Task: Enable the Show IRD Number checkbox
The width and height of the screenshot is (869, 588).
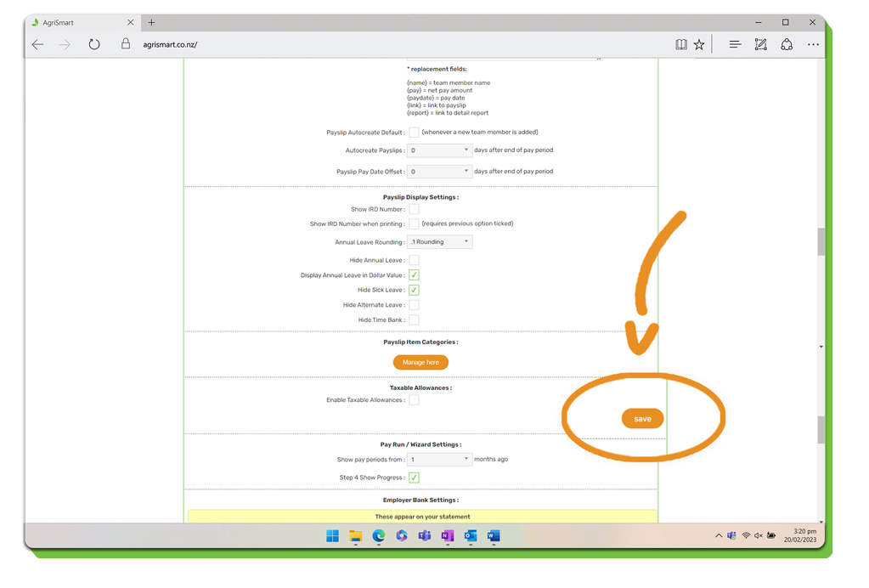Action: (414, 209)
